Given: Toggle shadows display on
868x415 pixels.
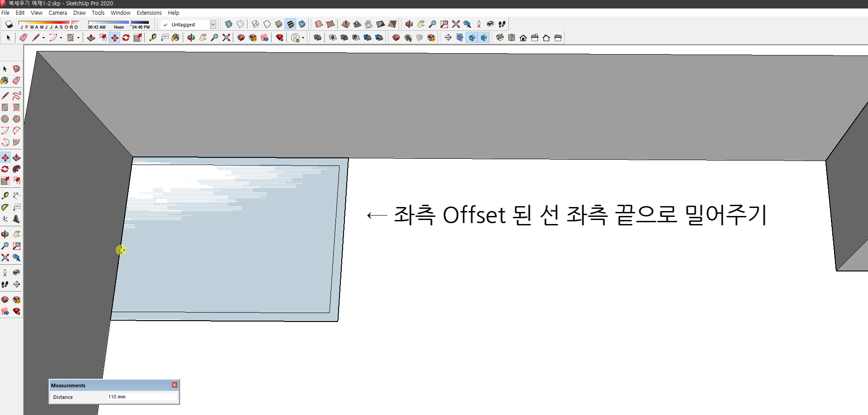Looking at the screenshot, I should pyautogui.click(x=9, y=24).
